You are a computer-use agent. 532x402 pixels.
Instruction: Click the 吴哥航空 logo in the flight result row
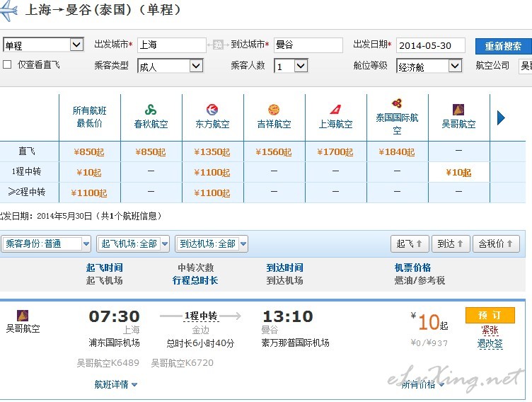click(23, 316)
